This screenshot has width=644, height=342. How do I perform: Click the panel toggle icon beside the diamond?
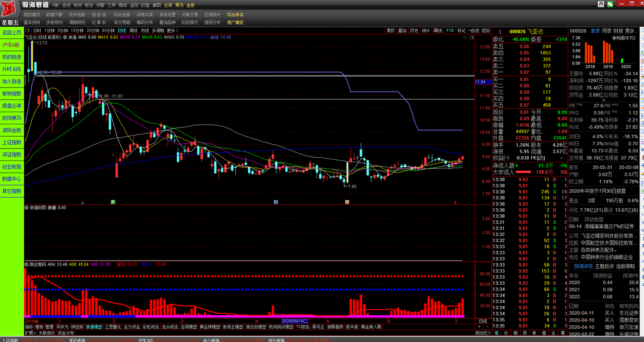point(471,38)
